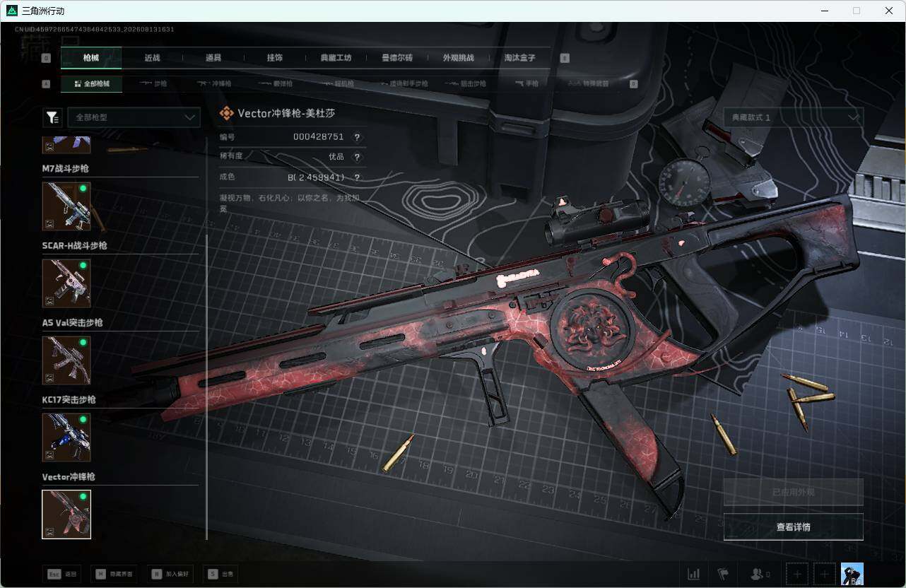The height and width of the screenshot is (588, 906).
Task: Open the 淘汰盒子 tab
Action: coord(519,58)
